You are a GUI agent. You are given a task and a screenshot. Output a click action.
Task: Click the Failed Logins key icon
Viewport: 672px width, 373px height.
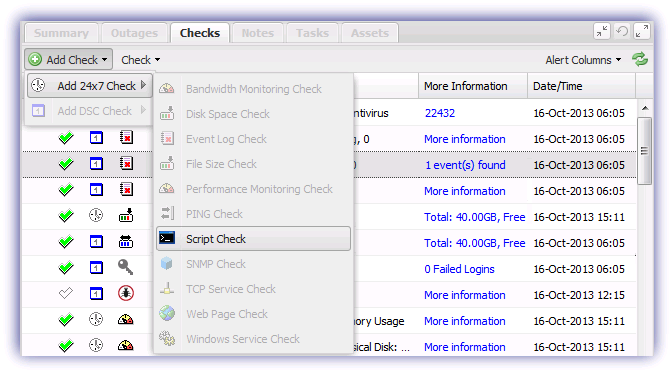click(x=125, y=268)
